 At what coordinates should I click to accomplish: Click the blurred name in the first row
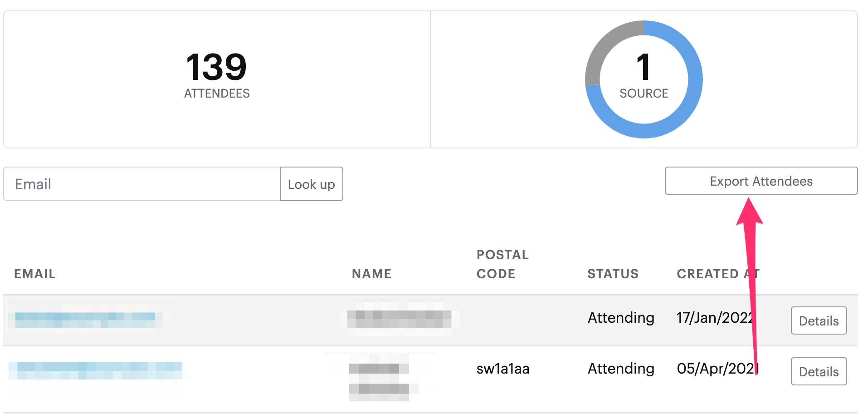399,319
